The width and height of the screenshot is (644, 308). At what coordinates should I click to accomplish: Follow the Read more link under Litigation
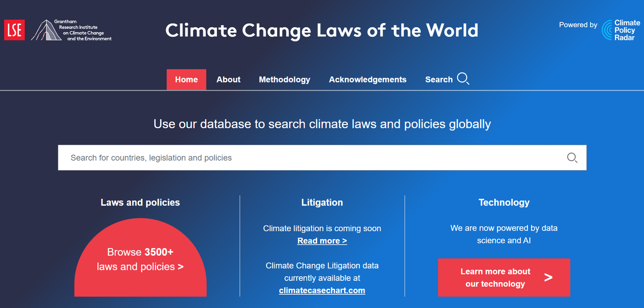pos(322,241)
